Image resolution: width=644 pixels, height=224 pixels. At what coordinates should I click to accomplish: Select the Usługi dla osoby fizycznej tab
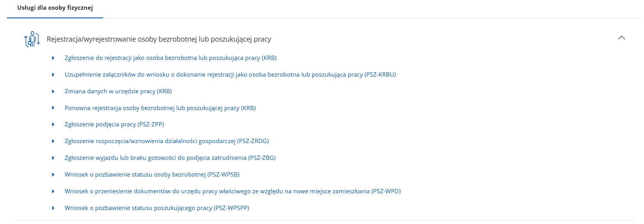(55, 8)
